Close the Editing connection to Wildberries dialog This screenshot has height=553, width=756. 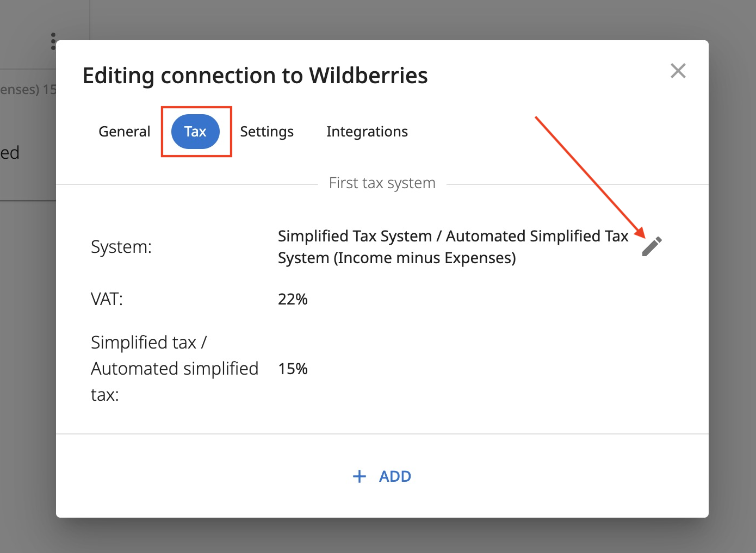click(x=678, y=71)
